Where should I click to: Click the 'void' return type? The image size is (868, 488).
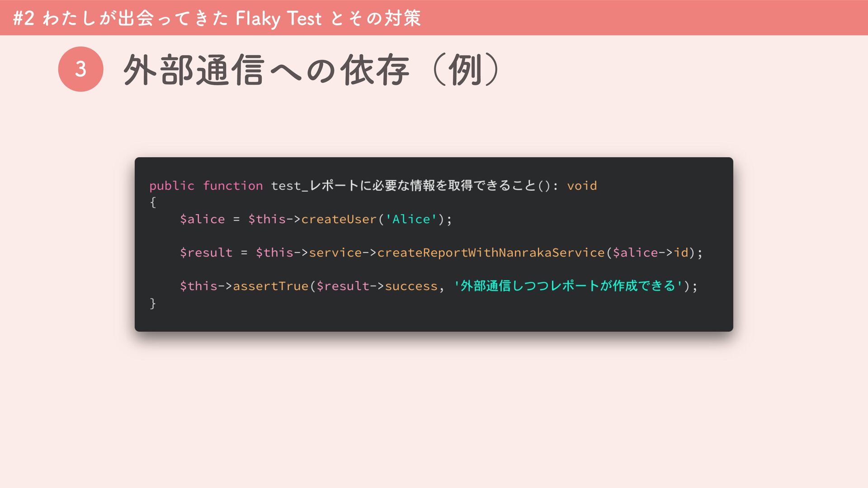tap(582, 186)
